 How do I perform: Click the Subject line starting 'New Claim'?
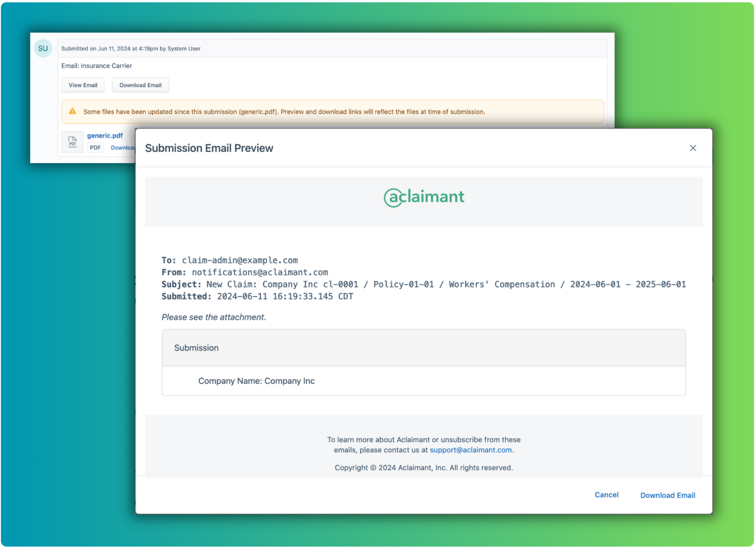(424, 284)
